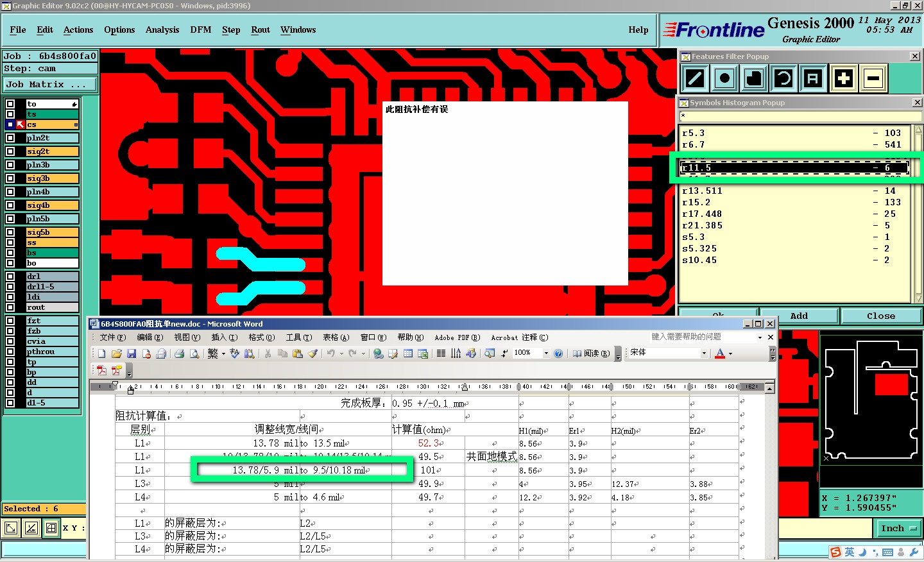The image size is (924, 562).
Task: Open the Analysis menu
Action: pyautogui.click(x=162, y=30)
